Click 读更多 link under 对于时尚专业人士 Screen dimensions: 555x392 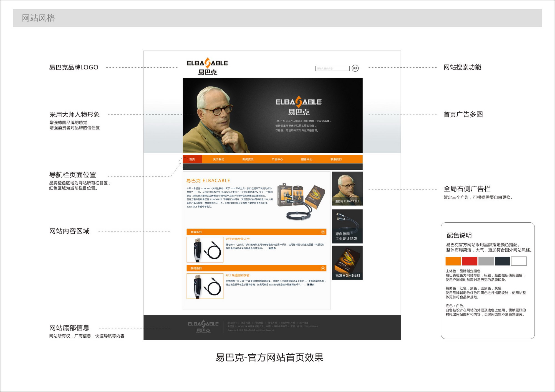[x=272, y=248]
